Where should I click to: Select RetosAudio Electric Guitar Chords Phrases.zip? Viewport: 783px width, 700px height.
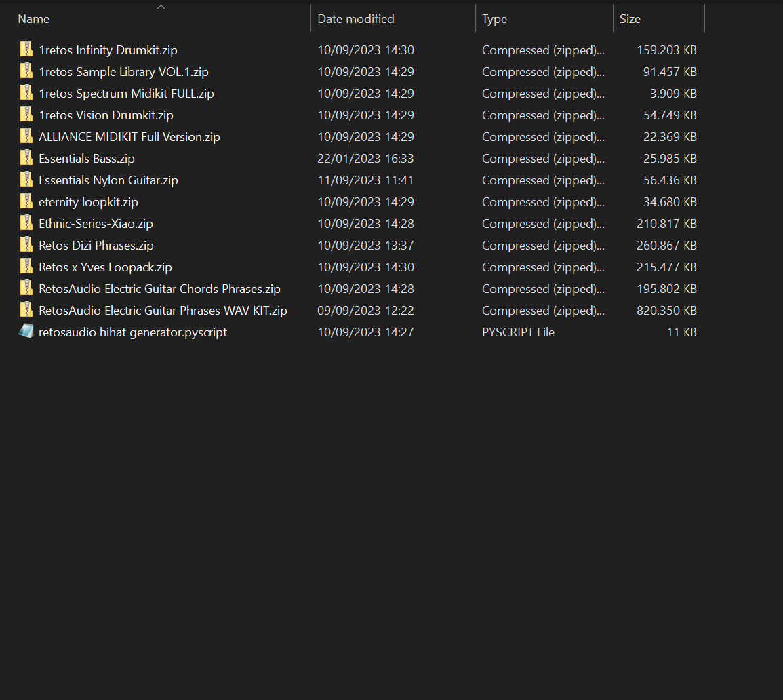pos(159,288)
